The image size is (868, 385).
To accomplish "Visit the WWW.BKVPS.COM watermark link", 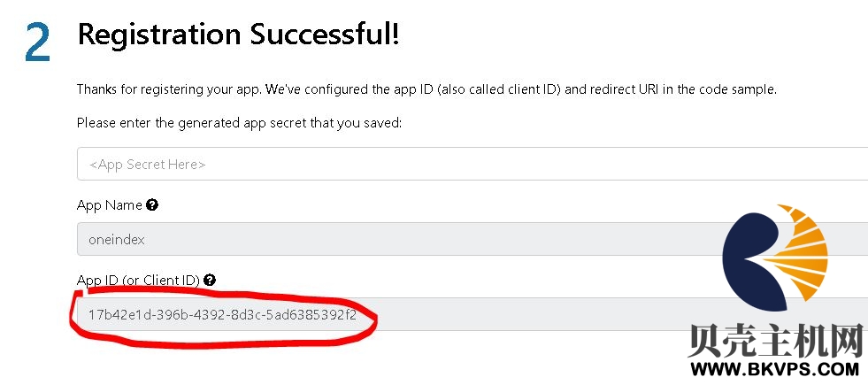I will pos(775,368).
